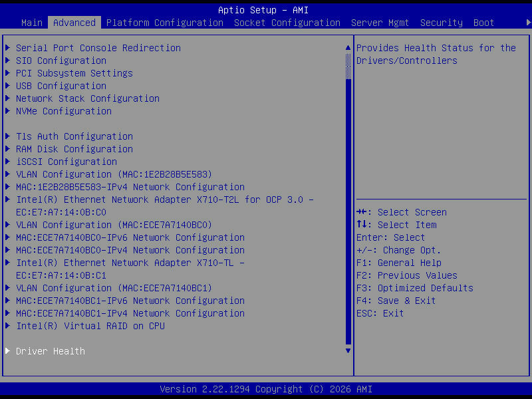Click the arrow beside USB Configuration
Viewport: 532px width, 399px height.
pos(7,86)
